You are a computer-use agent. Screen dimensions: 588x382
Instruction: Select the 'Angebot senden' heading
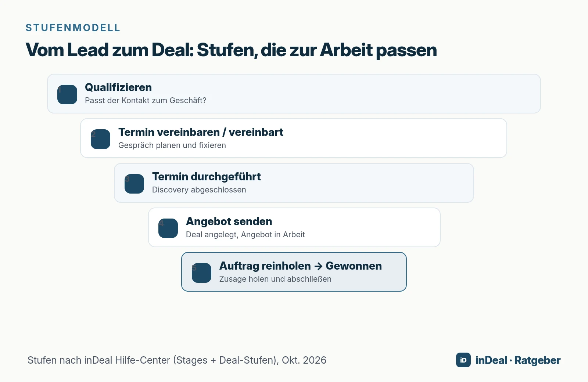[229, 221]
